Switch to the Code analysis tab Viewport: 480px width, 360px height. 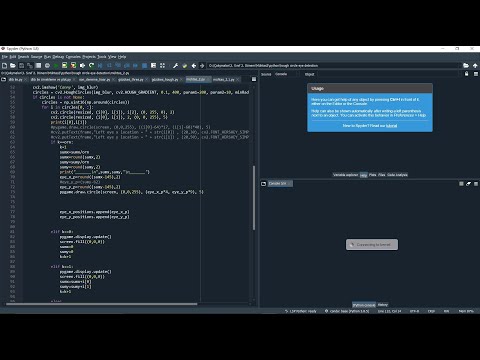(397, 175)
